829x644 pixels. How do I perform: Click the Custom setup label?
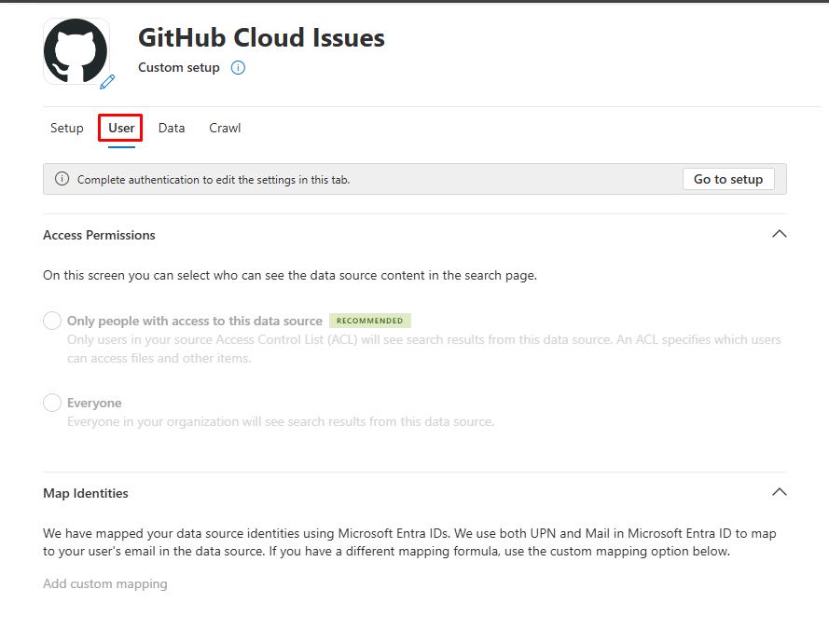(179, 68)
